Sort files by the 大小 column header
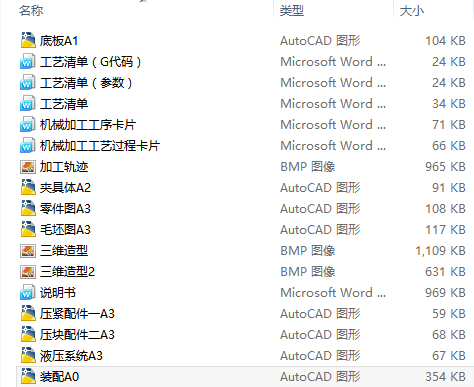This screenshot has width=474, height=387. 412,11
